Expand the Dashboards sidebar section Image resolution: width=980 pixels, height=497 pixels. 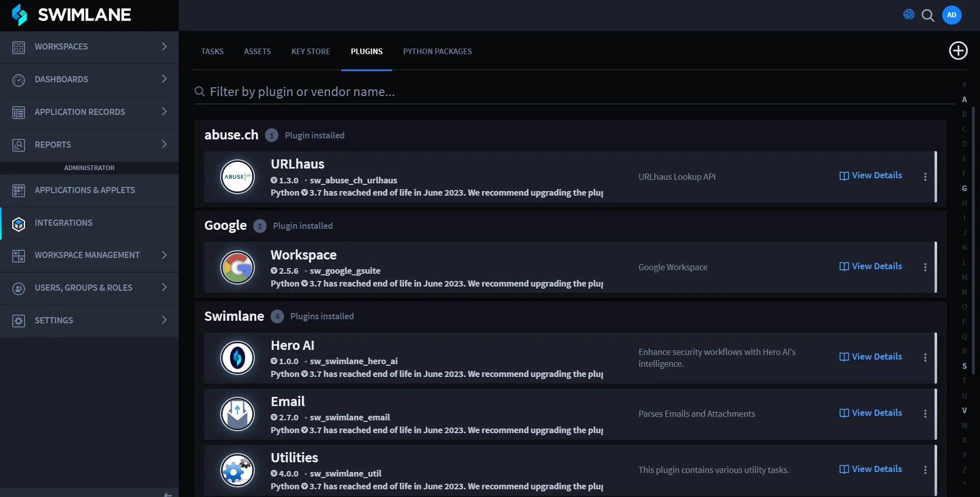pyautogui.click(x=89, y=80)
